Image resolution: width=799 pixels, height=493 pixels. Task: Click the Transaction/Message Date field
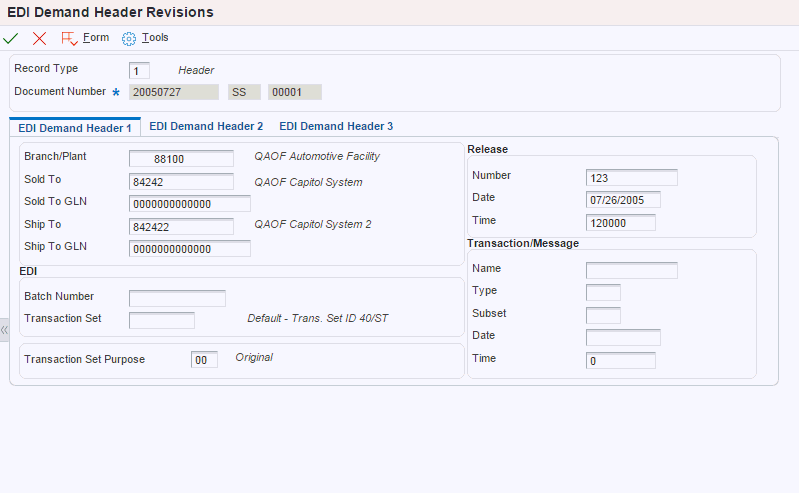623,338
